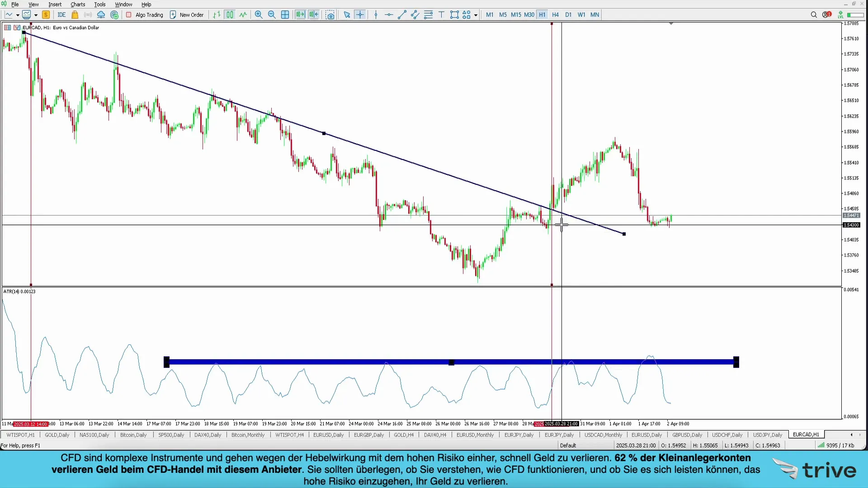This screenshot has width=868, height=488.
Task: Select the text label tool
Action: (441, 14)
